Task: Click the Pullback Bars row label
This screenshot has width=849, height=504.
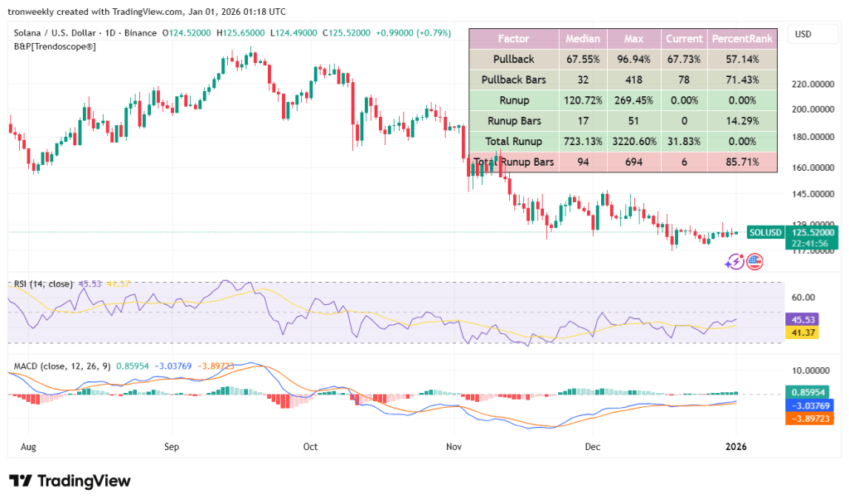Action: (x=513, y=80)
